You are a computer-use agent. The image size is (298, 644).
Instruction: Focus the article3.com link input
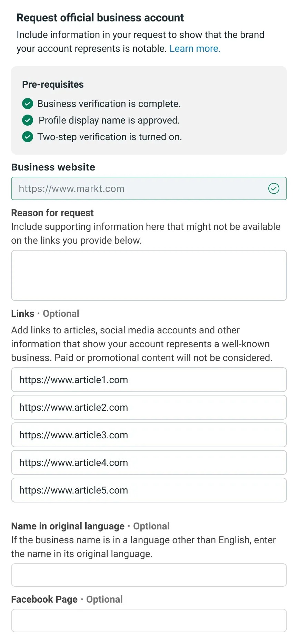click(149, 435)
